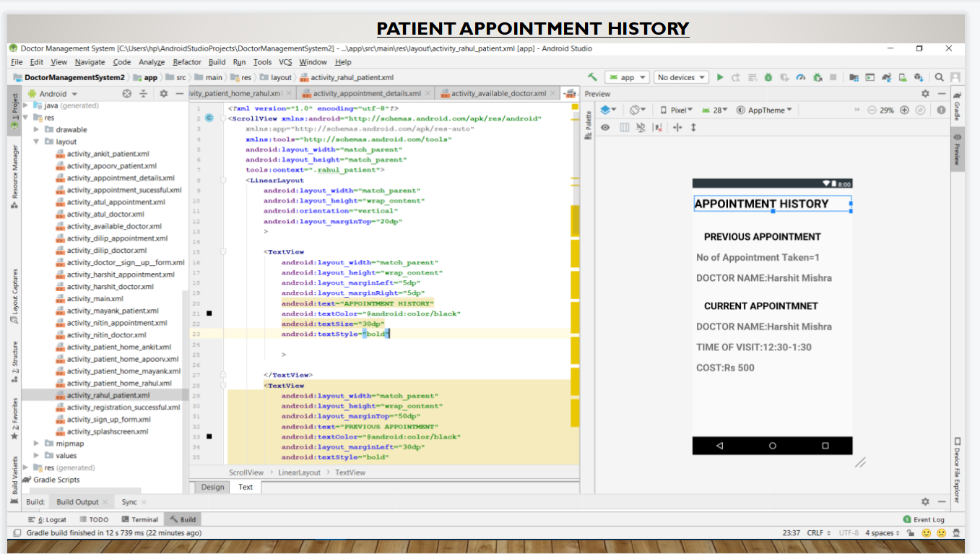Toggle the view options eye icon in Preview

tap(605, 127)
